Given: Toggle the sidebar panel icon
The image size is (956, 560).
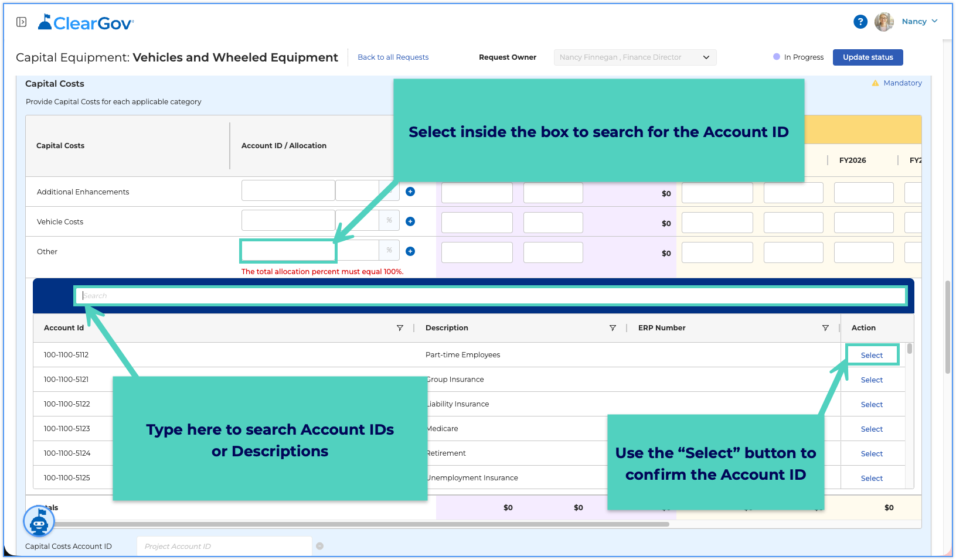Looking at the screenshot, I should (x=21, y=22).
